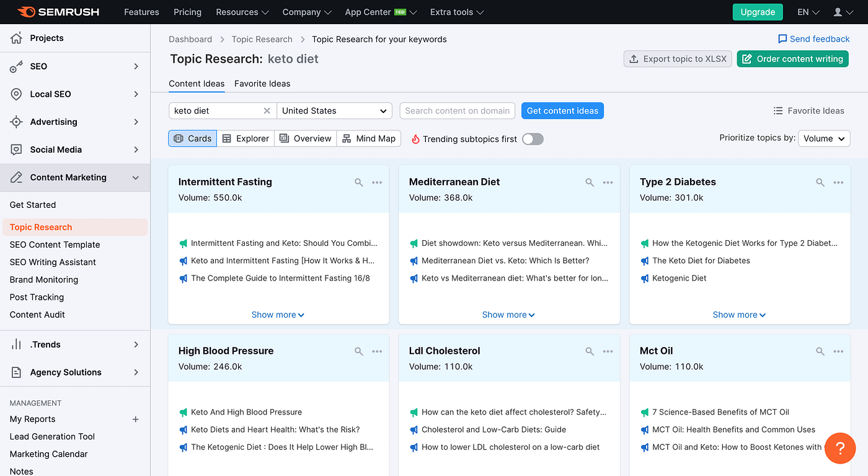Open the orange help question mark button
This screenshot has height=476, width=868.
click(840, 448)
